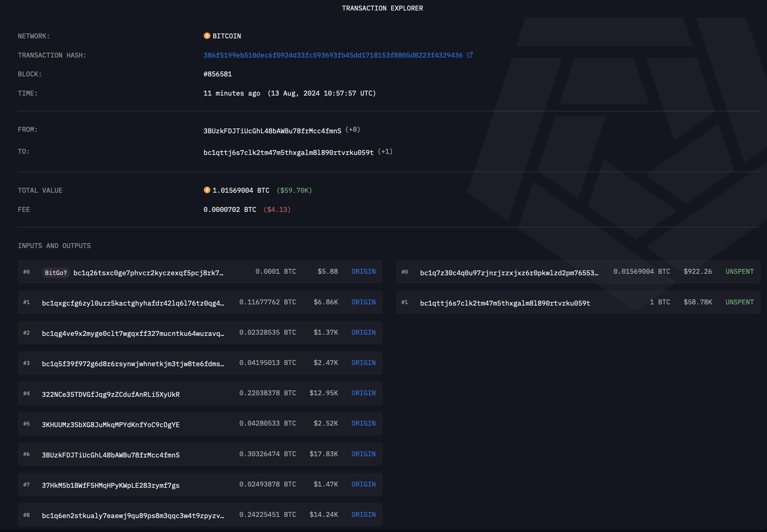Screen dimensions: 767x532
Task: Click the BitGo? entity tag on input #0
Action: [56, 273]
